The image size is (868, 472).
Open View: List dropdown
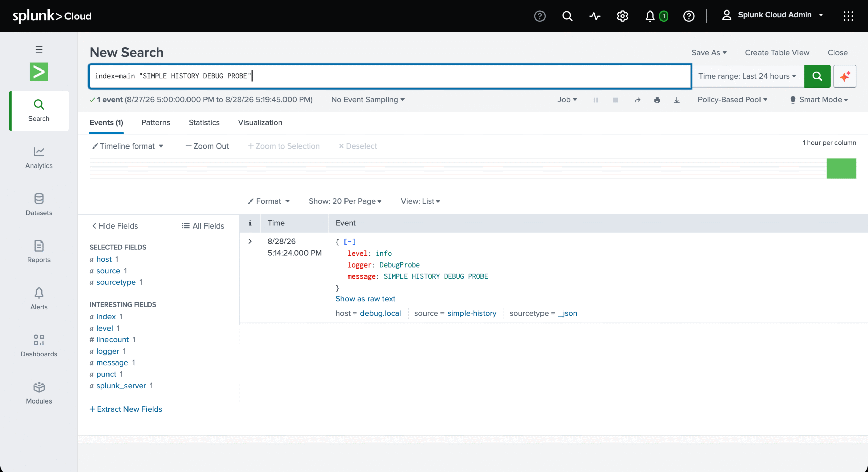pos(420,201)
